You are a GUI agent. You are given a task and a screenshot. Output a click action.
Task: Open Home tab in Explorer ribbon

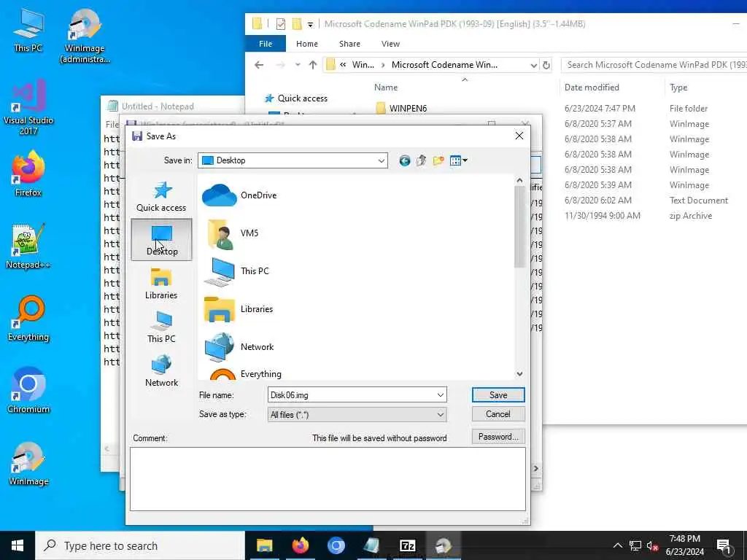(307, 44)
